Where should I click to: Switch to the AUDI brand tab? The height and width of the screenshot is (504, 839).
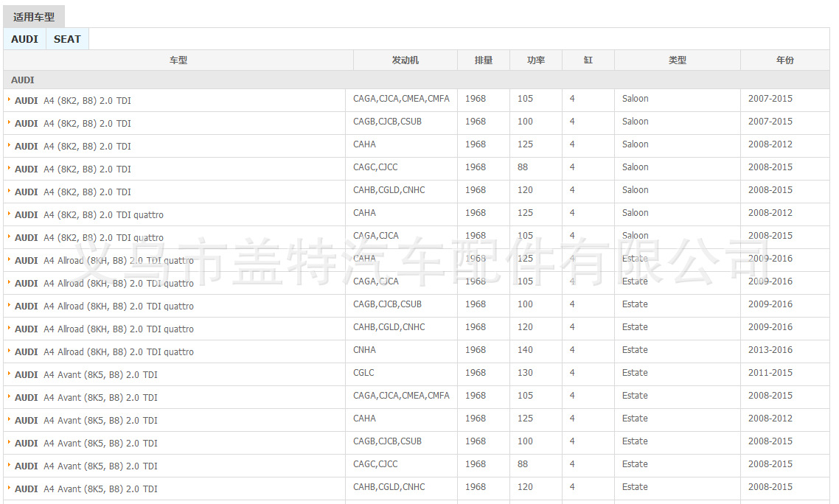coord(24,39)
